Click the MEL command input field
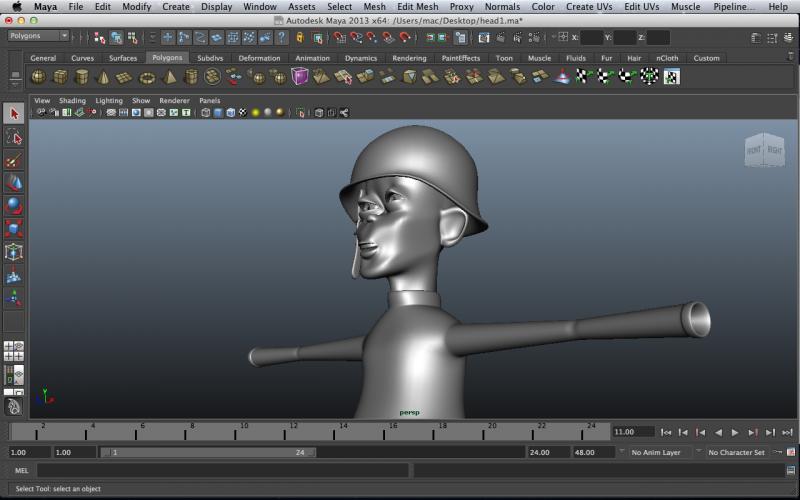 (222, 470)
